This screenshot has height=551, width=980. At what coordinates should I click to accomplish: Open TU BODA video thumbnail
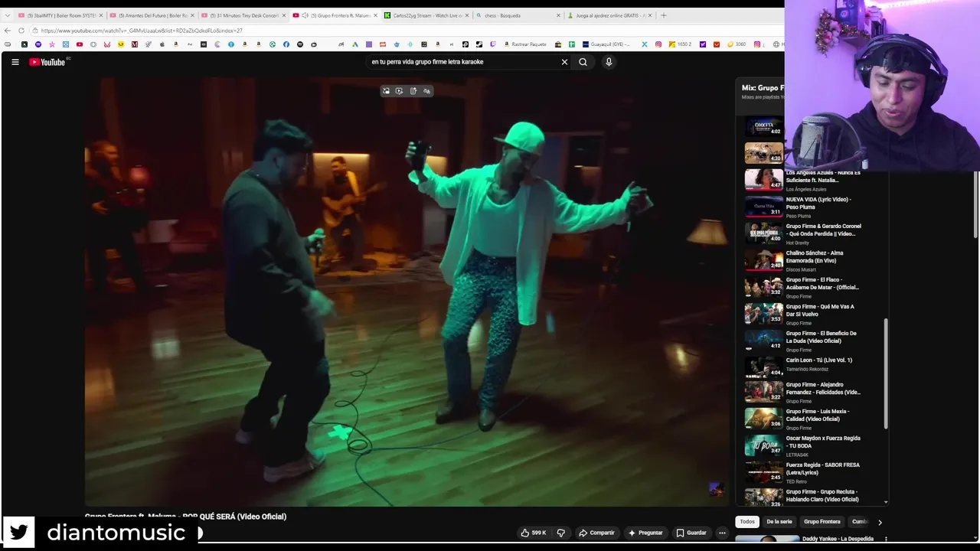coord(764,445)
